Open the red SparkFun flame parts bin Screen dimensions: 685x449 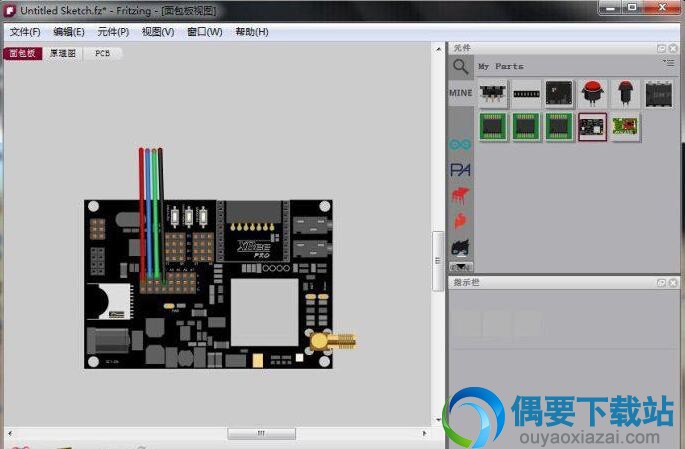coord(460,221)
